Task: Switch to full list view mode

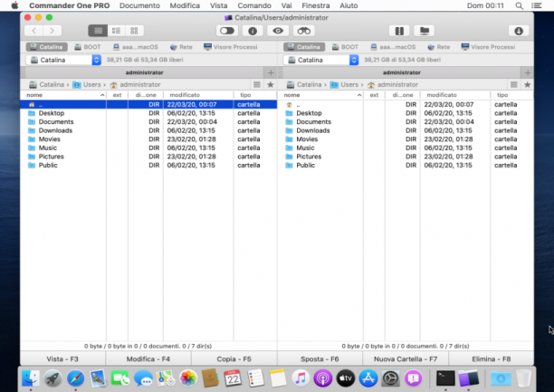Action: (x=98, y=31)
